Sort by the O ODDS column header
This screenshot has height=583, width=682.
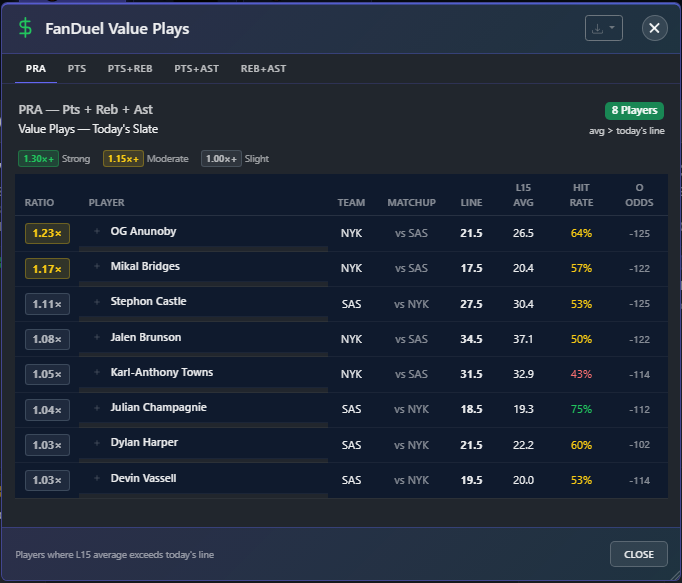639,195
